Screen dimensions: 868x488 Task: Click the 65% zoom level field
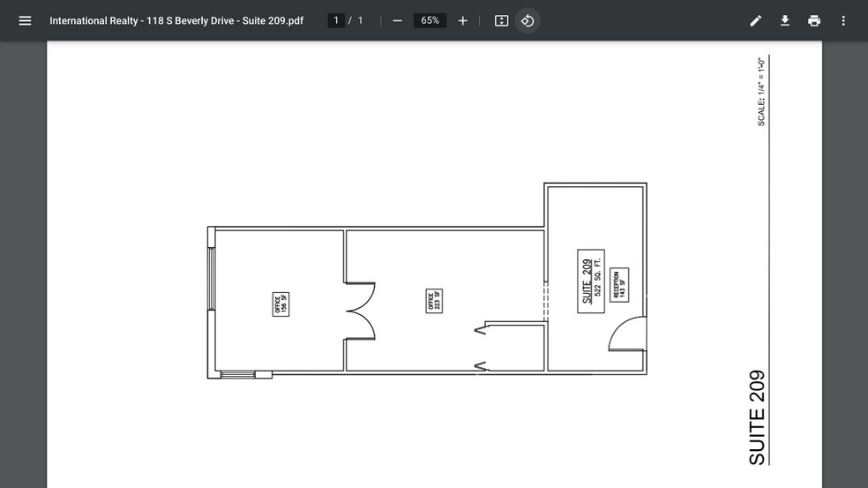click(x=430, y=20)
